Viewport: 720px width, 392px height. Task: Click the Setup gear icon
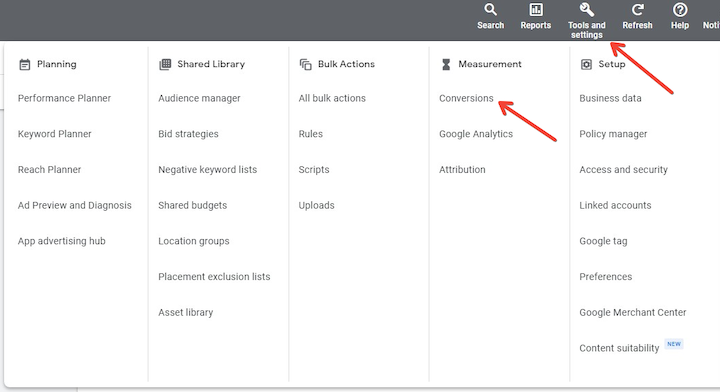[586, 64]
